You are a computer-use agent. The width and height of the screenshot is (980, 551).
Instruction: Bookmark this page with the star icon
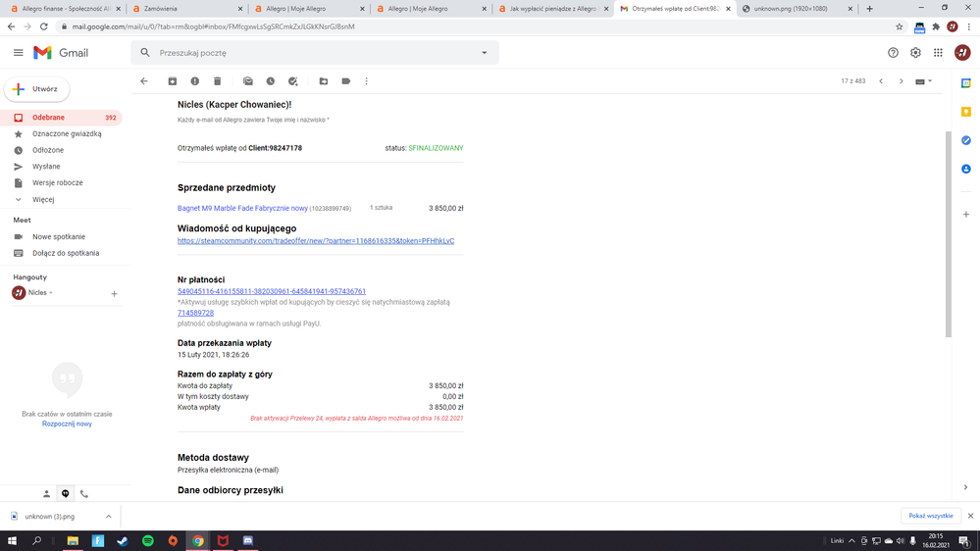[x=899, y=26]
